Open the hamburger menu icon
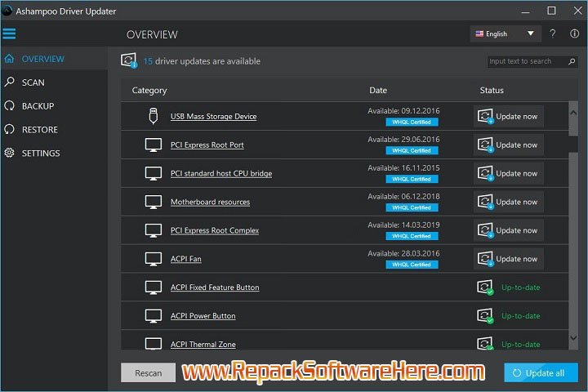Screen dimensions: 588x392 pyautogui.click(x=9, y=33)
